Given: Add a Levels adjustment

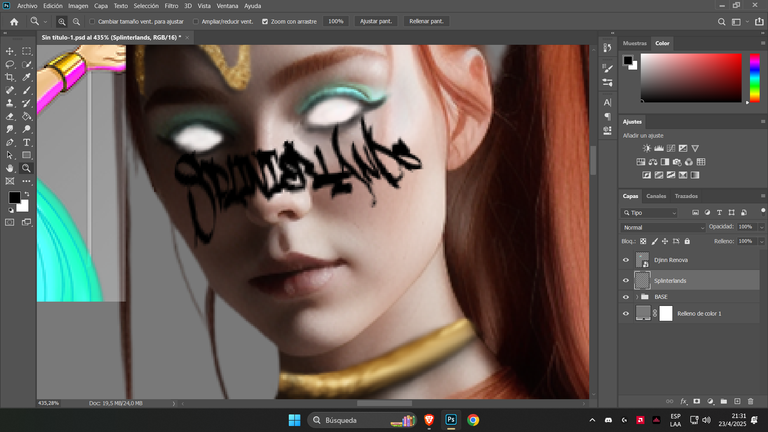Looking at the screenshot, I should pyautogui.click(x=659, y=148).
